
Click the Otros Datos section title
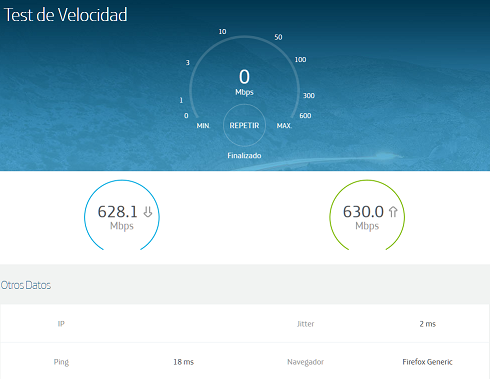click(26, 285)
